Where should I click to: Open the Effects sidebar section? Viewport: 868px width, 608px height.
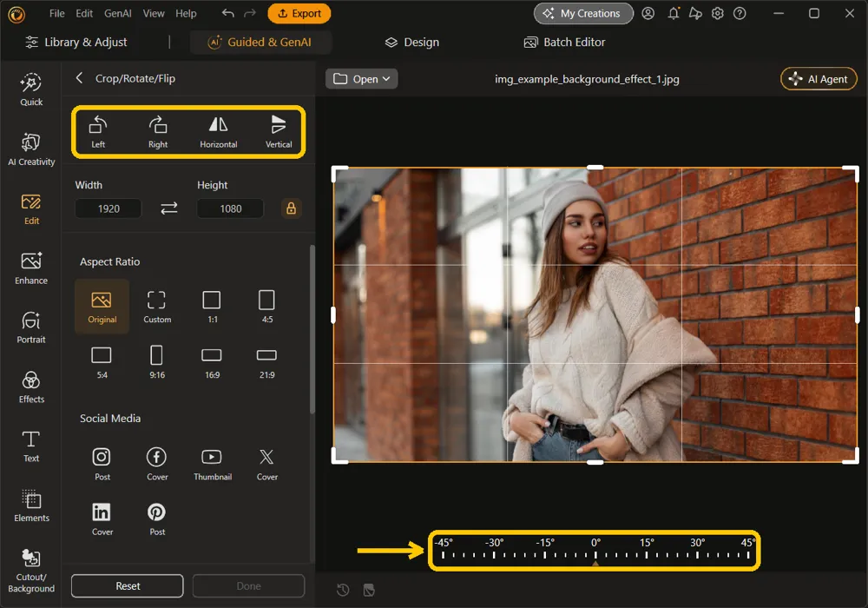click(31, 387)
